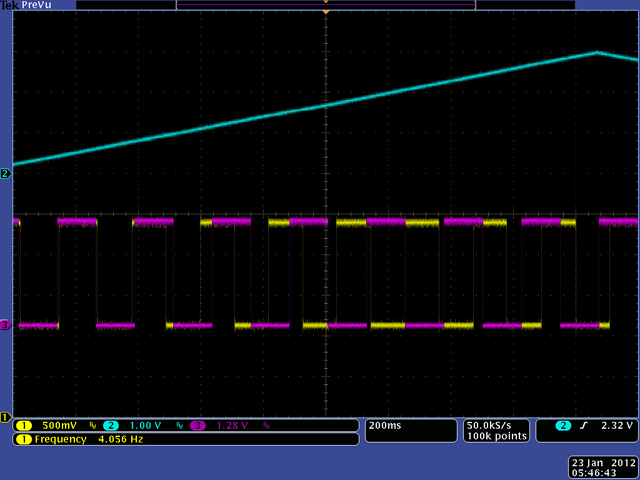Image resolution: width=640 pixels, height=480 pixels.
Task: Select the 500mV channel 1 scale readout
Action: (57, 425)
